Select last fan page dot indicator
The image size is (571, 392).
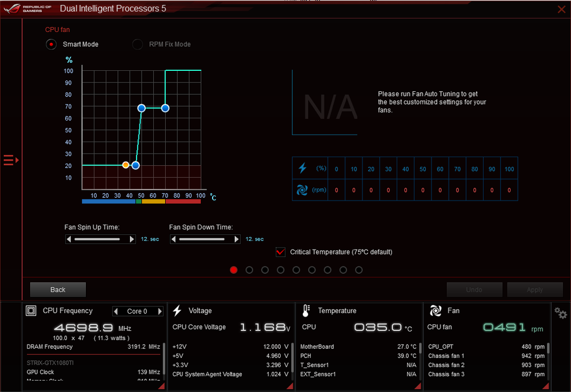pos(359,270)
